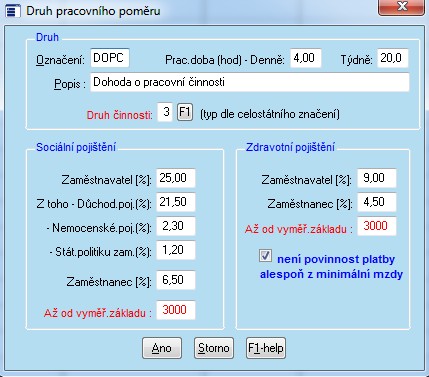
Task: Uncheck není povinnost platby checkbox
Action: pyautogui.click(x=265, y=256)
